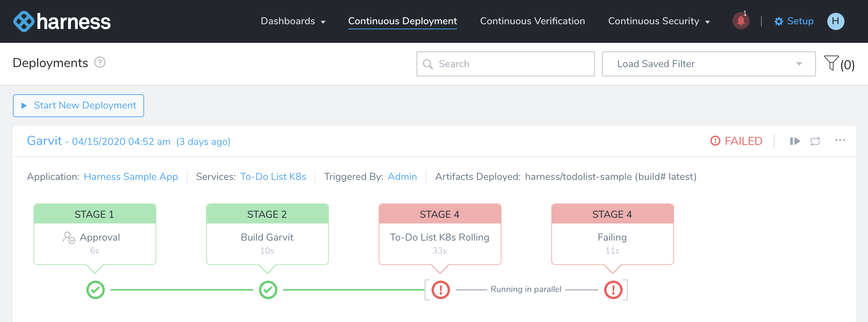Expand Continuous Security menu

pos(659,21)
